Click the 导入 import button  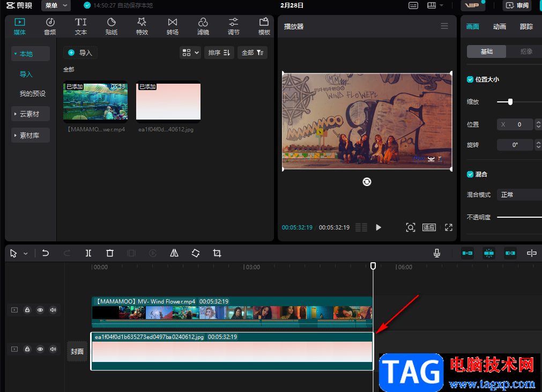click(80, 53)
